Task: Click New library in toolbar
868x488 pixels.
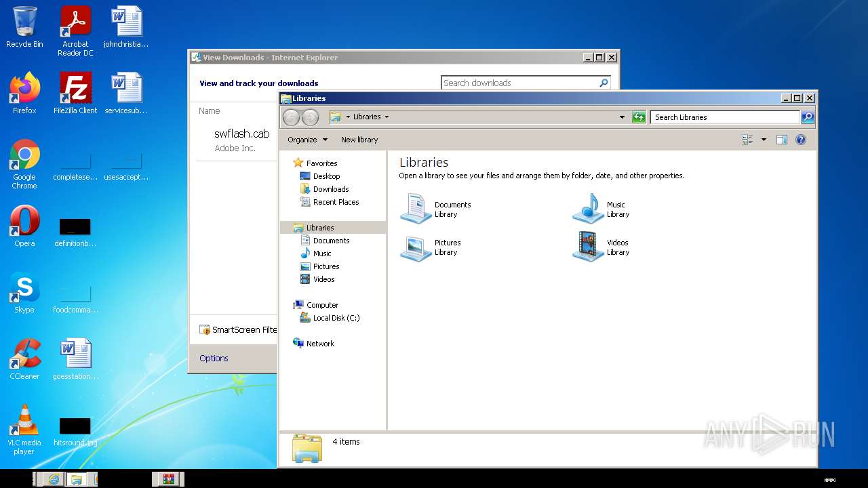Action: pyautogui.click(x=359, y=140)
